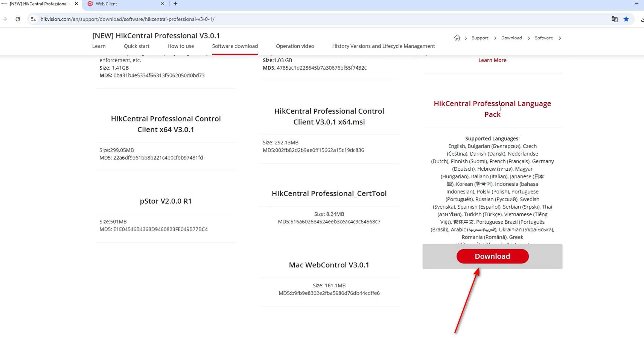Select pStor V2.0.0 R1 download item

point(166,201)
